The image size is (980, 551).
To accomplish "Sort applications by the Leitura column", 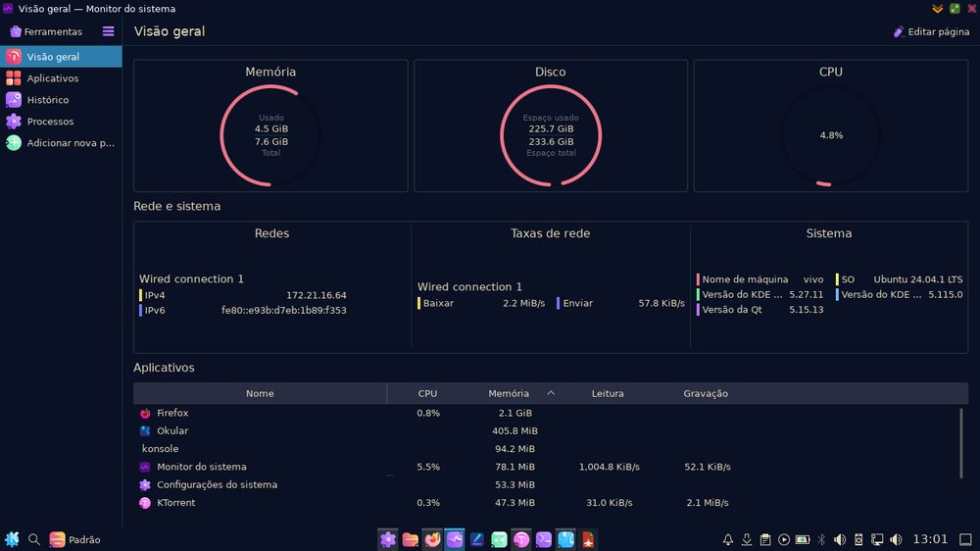I will click(x=608, y=393).
